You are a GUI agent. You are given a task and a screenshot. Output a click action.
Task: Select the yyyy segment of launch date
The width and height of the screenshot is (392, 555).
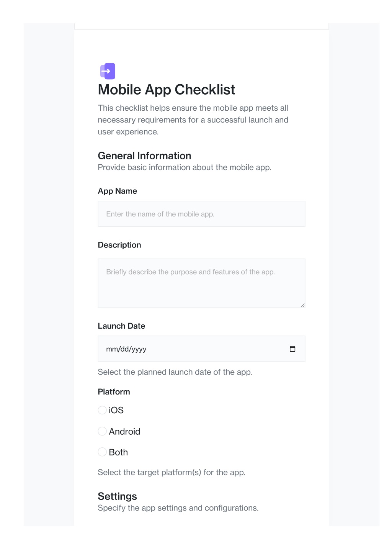click(x=139, y=349)
